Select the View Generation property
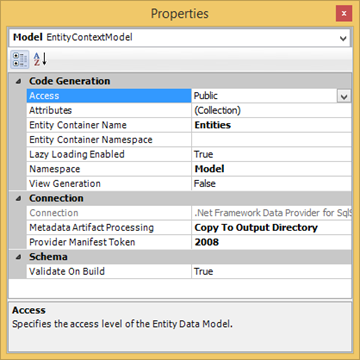The width and height of the screenshot is (360, 360). click(109, 184)
